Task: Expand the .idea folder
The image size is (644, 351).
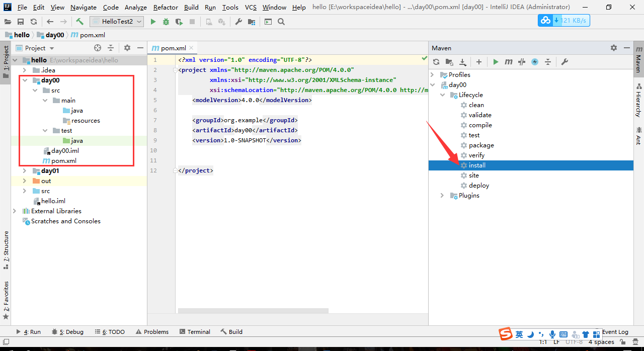Action: coord(25,70)
